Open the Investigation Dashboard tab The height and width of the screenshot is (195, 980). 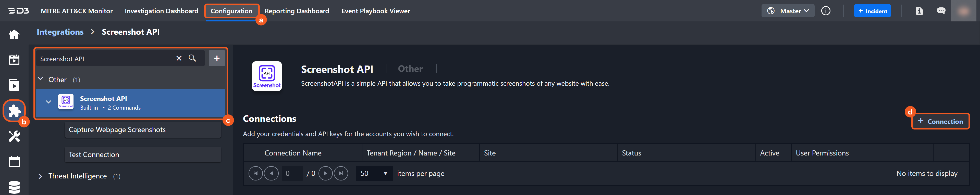tap(161, 11)
